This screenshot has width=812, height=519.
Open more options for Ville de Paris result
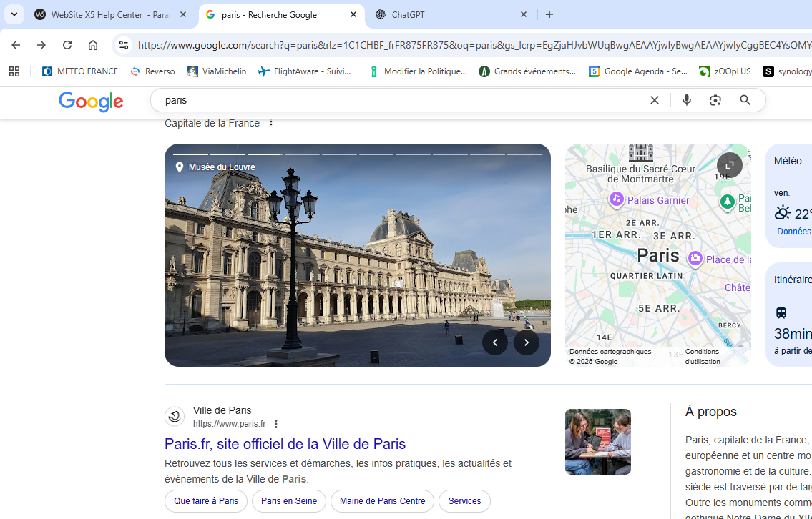[x=276, y=425]
